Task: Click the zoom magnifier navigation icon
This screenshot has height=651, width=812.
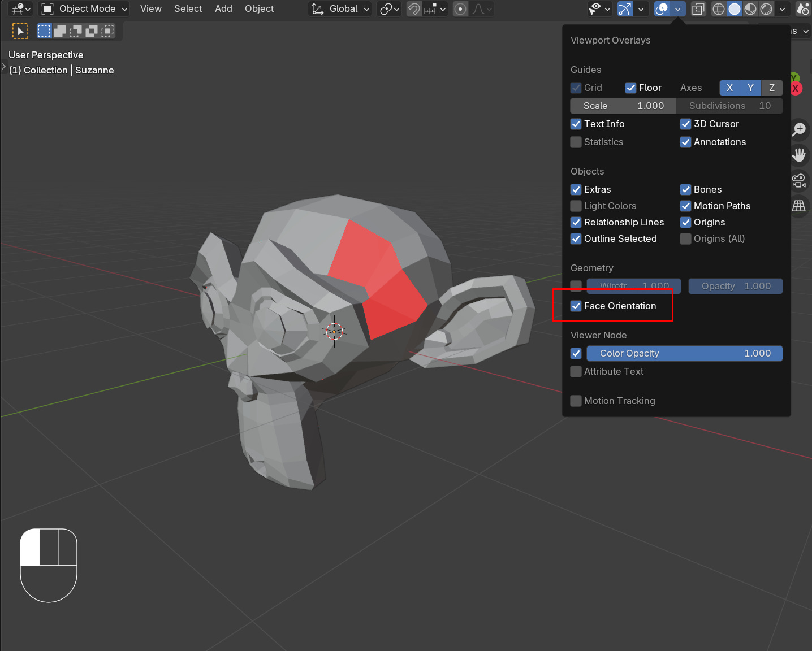Action: coord(798,129)
